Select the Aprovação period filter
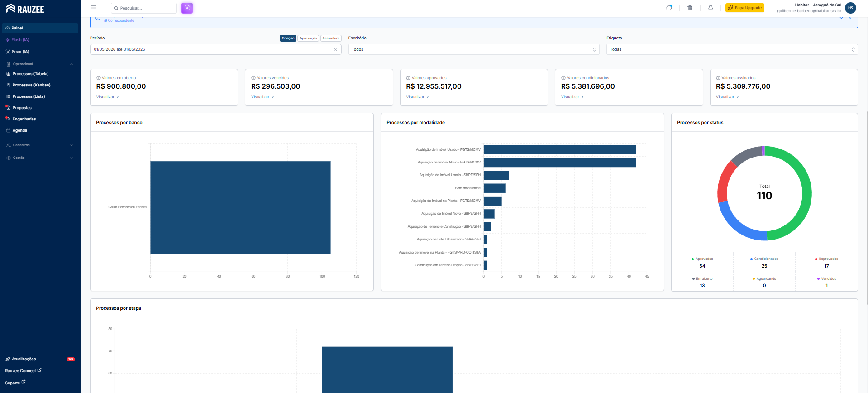The image size is (868, 393). (x=308, y=38)
